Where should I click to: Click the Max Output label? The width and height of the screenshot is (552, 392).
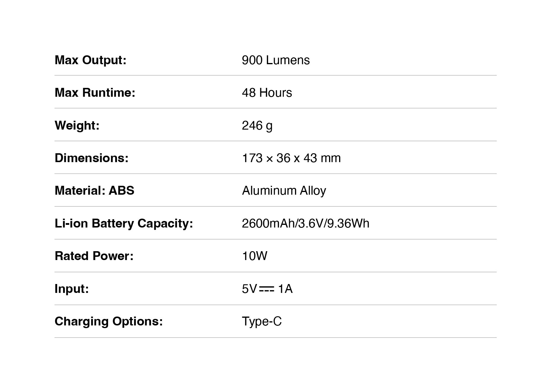91,60
